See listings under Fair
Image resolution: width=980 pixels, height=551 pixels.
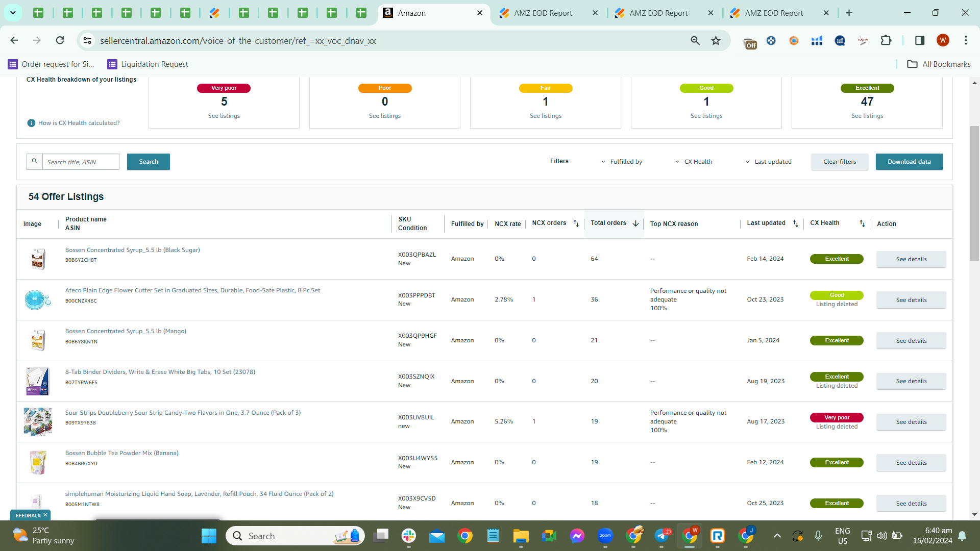tap(546, 116)
